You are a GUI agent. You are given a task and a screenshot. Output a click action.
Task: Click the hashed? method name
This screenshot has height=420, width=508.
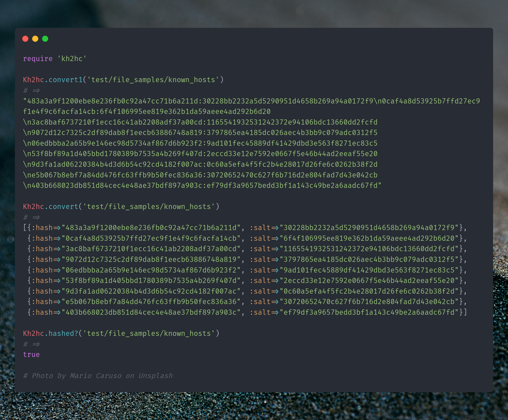63,333
